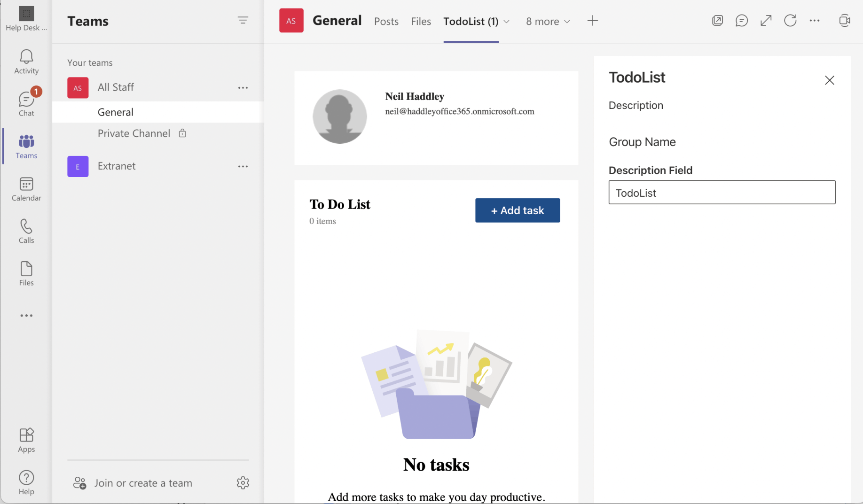Select the All Staff team
863x504 pixels.
click(116, 87)
